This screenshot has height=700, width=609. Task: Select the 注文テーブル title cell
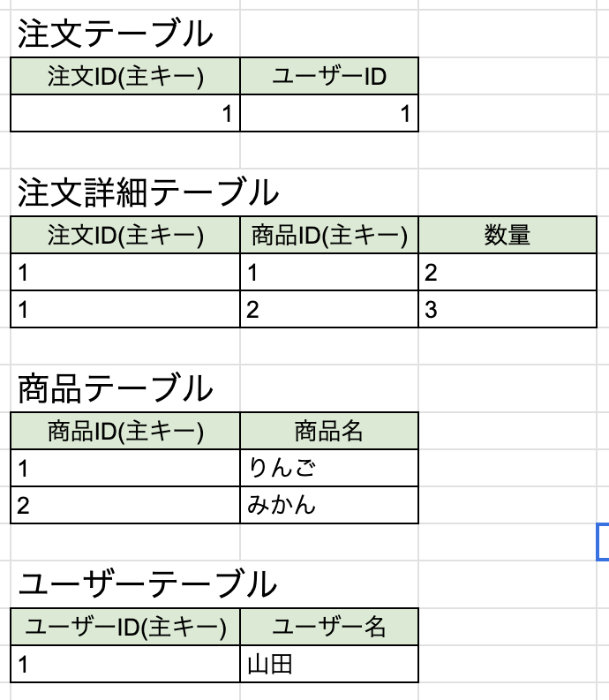point(117,35)
